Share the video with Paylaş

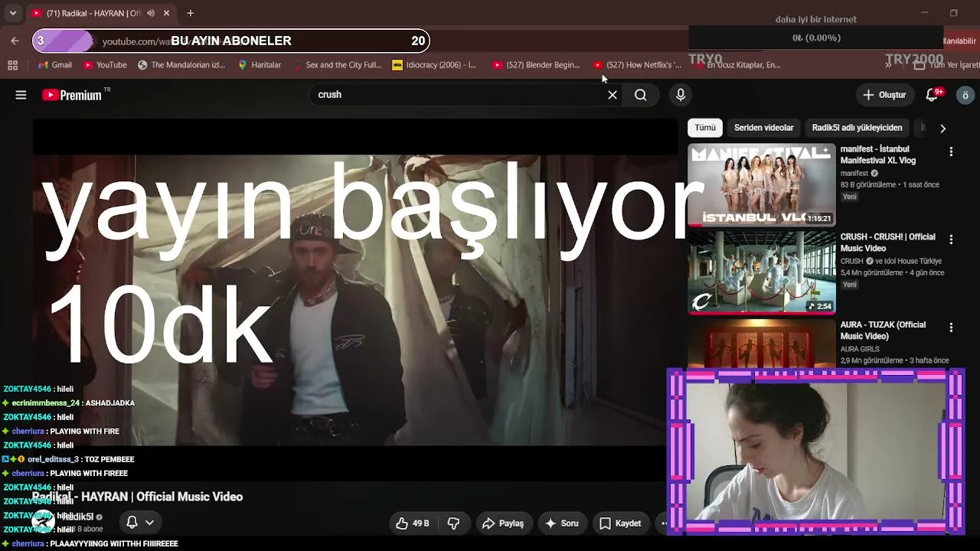pos(503,523)
